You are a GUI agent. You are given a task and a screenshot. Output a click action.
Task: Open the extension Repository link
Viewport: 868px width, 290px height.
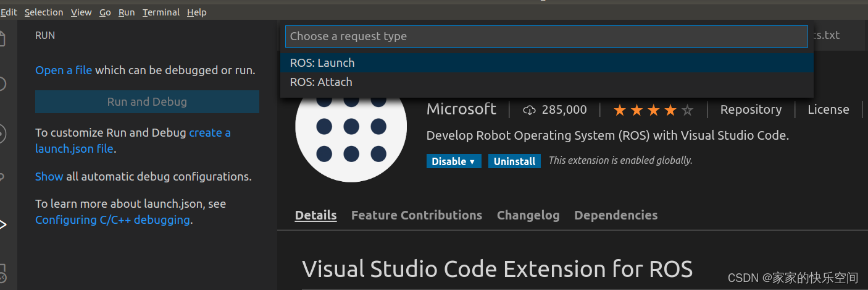[x=751, y=109]
